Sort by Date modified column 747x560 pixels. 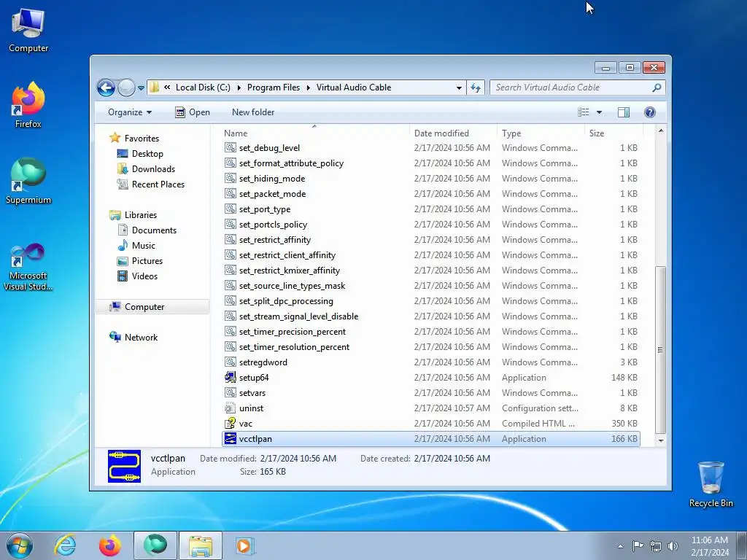pyautogui.click(x=452, y=133)
